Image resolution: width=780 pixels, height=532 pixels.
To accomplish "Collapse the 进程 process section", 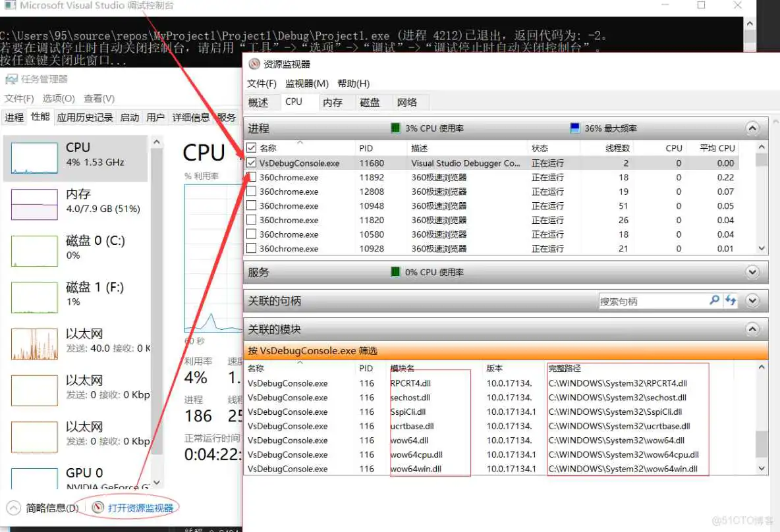I will 752,128.
